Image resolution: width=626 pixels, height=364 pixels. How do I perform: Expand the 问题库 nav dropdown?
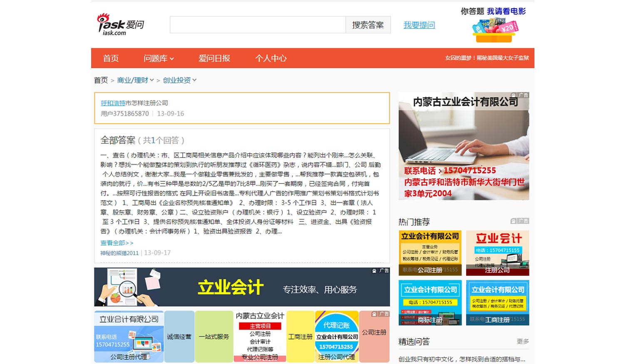(159, 58)
